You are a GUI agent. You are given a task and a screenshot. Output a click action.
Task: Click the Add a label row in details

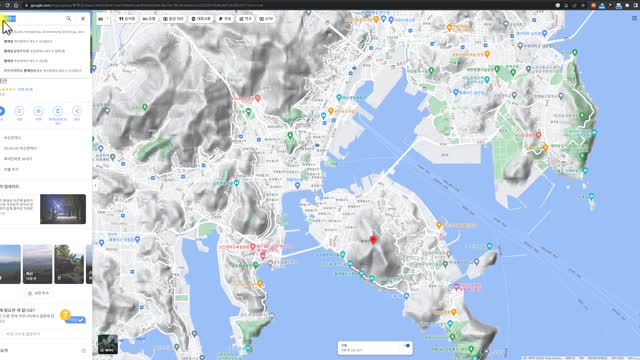click(44, 169)
